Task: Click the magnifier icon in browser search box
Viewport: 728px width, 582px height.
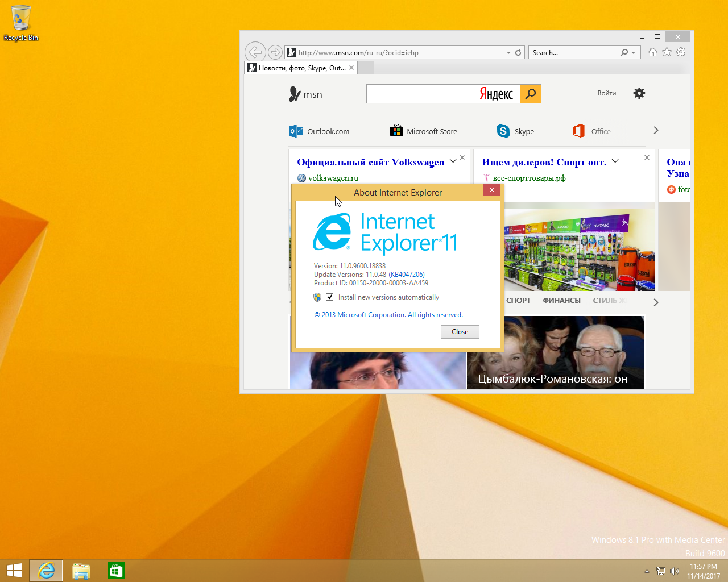Action: [624, 52]
